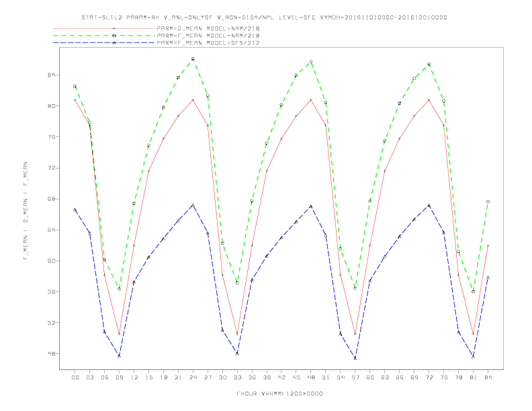
Task: Click the red solid legend line sample
Action: 104,28
